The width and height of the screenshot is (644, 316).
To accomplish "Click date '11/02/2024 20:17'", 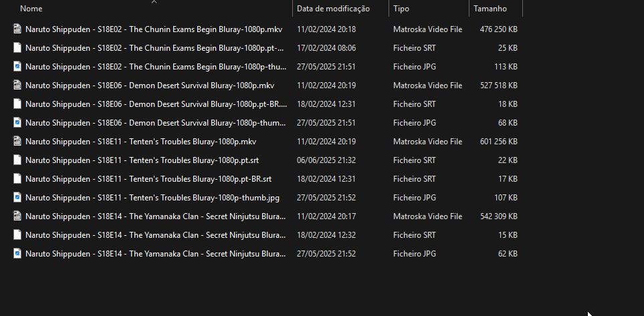I will tap(326, 216).
